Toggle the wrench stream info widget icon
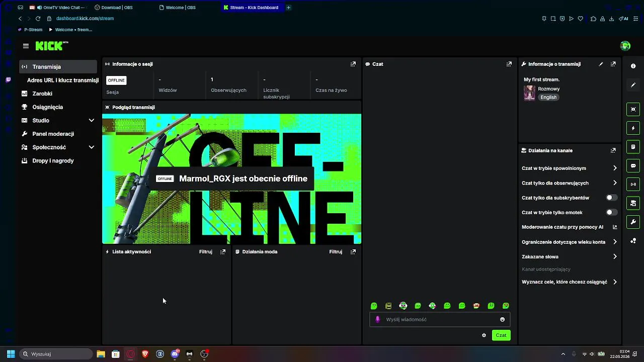The width and height of the screenshot is (644, 362). coord(633,222)
